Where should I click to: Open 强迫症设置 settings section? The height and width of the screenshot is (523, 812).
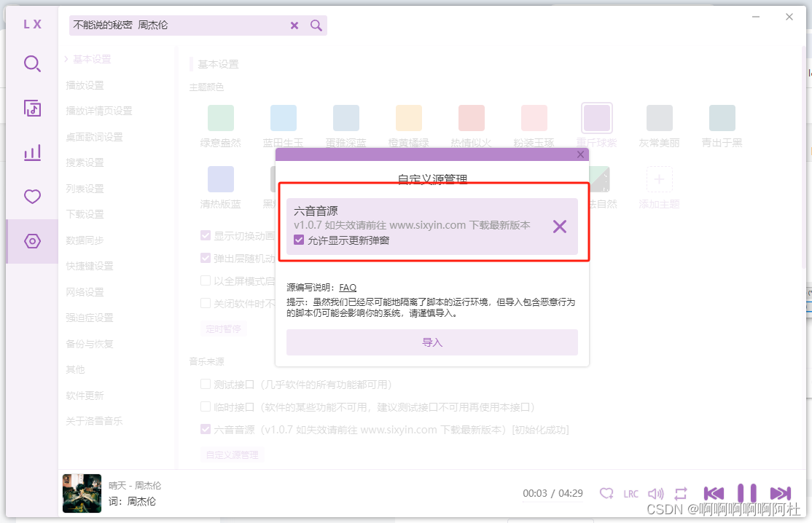point(90,318)
